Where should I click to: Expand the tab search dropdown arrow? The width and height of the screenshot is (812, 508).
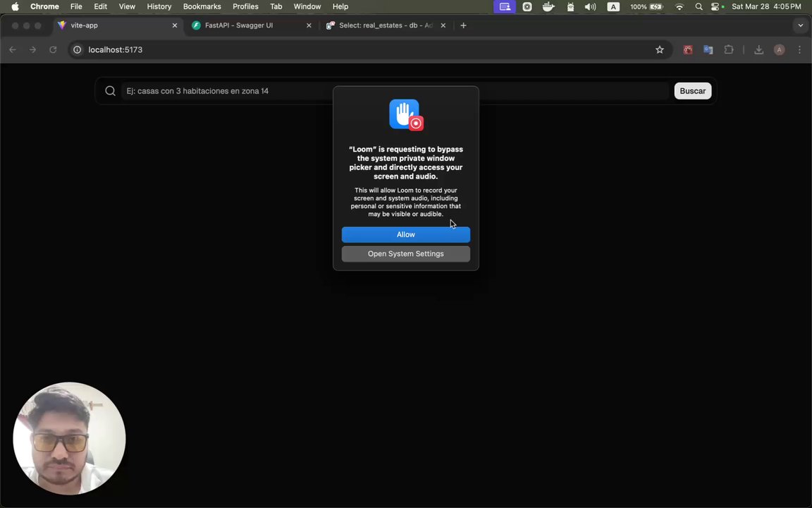(x=800, y=25)
